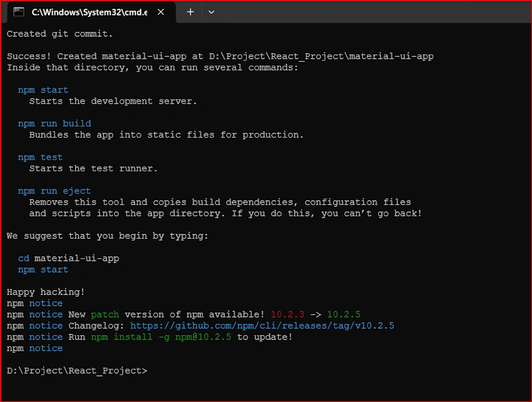Click 'Inside that directory' text line

pyautogui.click(x=152, y=68)
